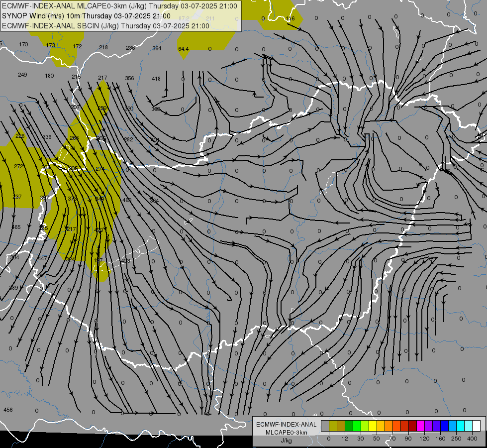Click the legend scale label 12

coord(345,439)
